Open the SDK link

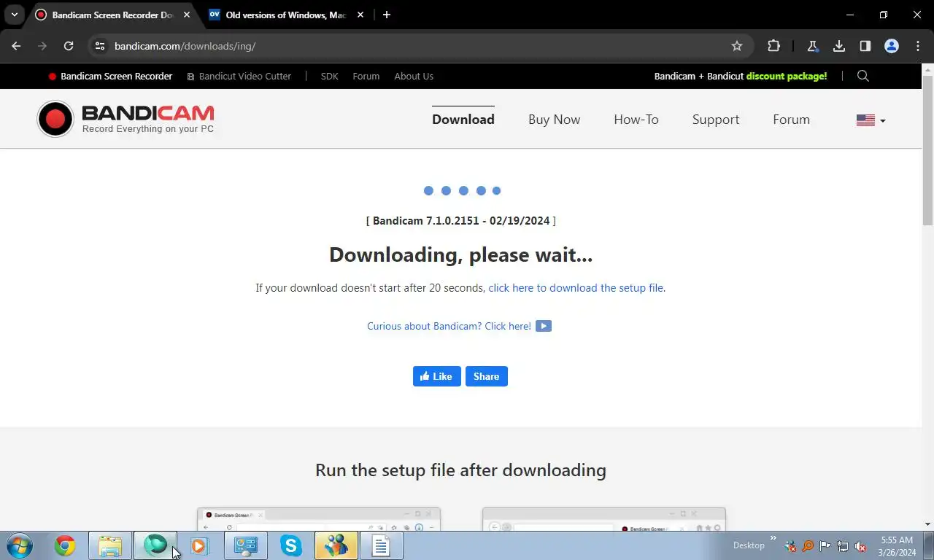click(329, 76)
